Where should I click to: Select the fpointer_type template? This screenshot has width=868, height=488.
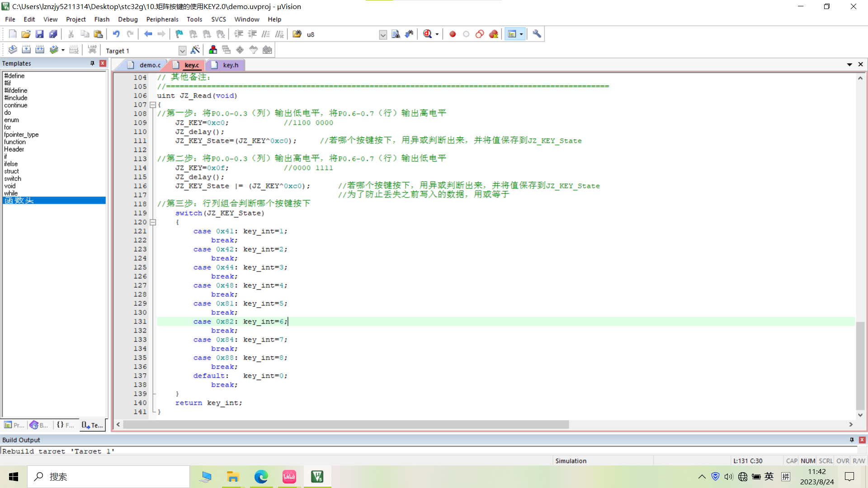pyautogui.click(x=21, y=135)
